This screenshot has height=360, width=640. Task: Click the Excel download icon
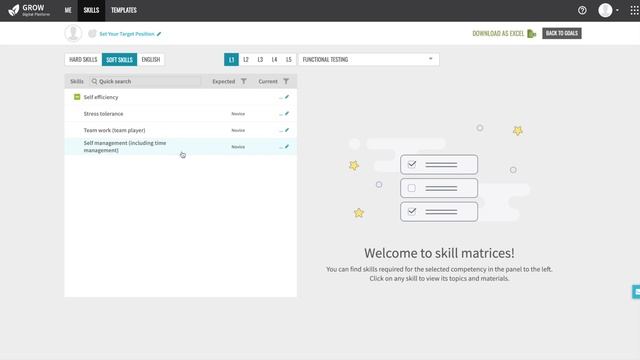(x=531, y=33)
